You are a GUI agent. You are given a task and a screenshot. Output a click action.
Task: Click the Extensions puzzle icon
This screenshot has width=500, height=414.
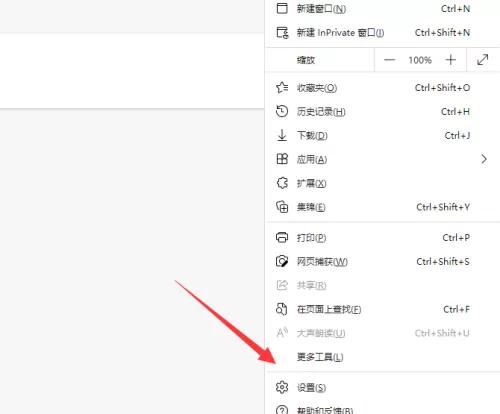pyautogui.click(x=282, y=183)
